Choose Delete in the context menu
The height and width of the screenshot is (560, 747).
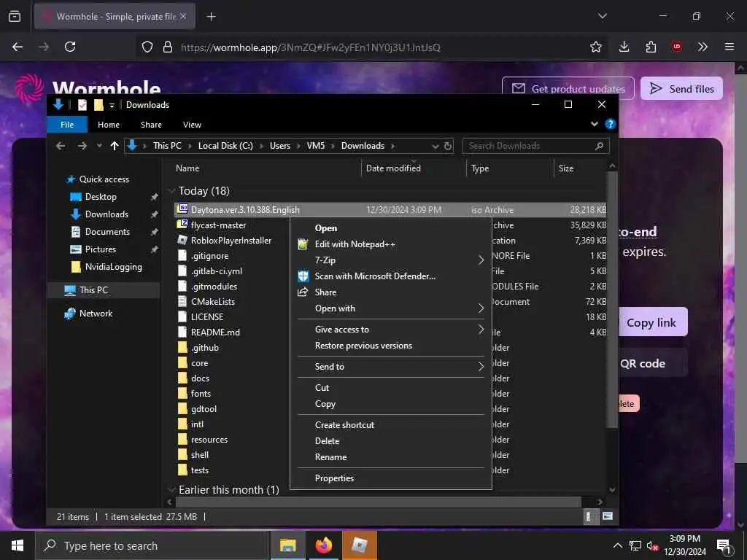391,441
